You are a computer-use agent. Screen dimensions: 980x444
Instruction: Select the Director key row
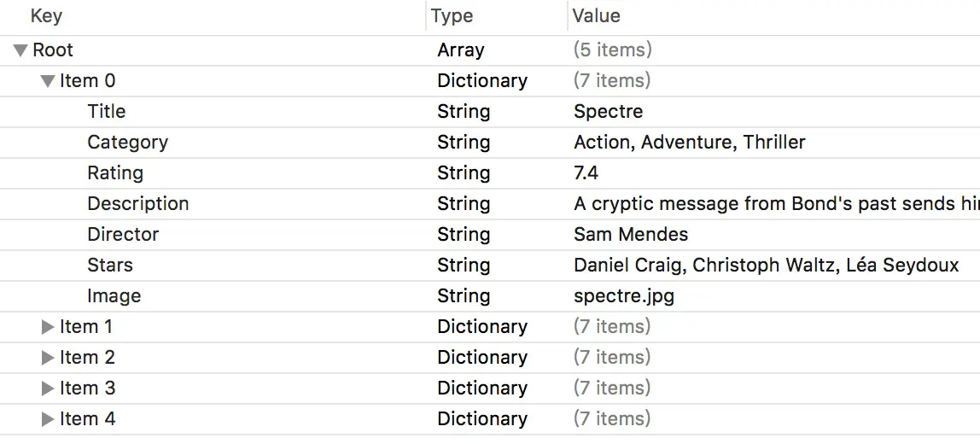click(x=123, y=235)
